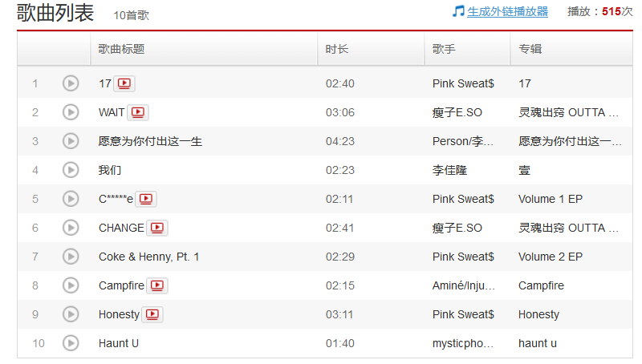Watch the CHANGE music video icon
The image size is (642, 364).
click(x=157, y=228)
